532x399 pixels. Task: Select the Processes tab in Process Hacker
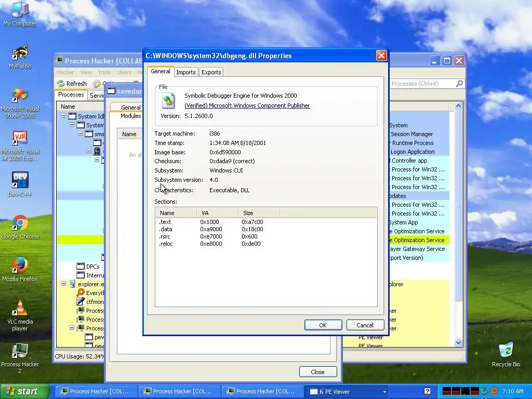[x=71, y=95]
